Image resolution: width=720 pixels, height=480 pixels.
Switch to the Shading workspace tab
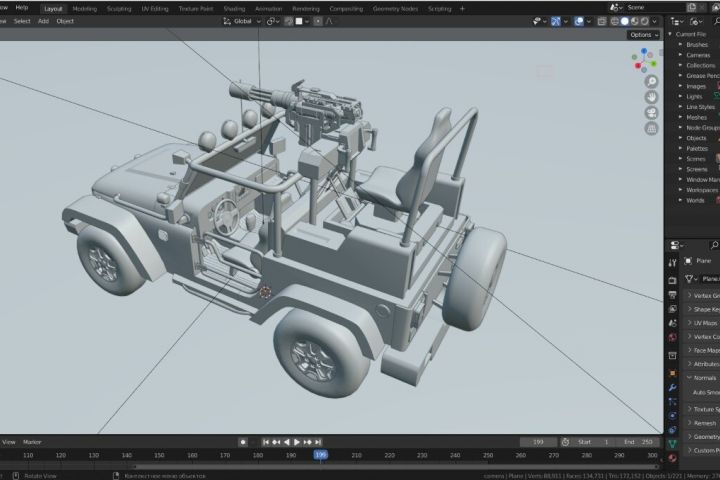point(234,8)
